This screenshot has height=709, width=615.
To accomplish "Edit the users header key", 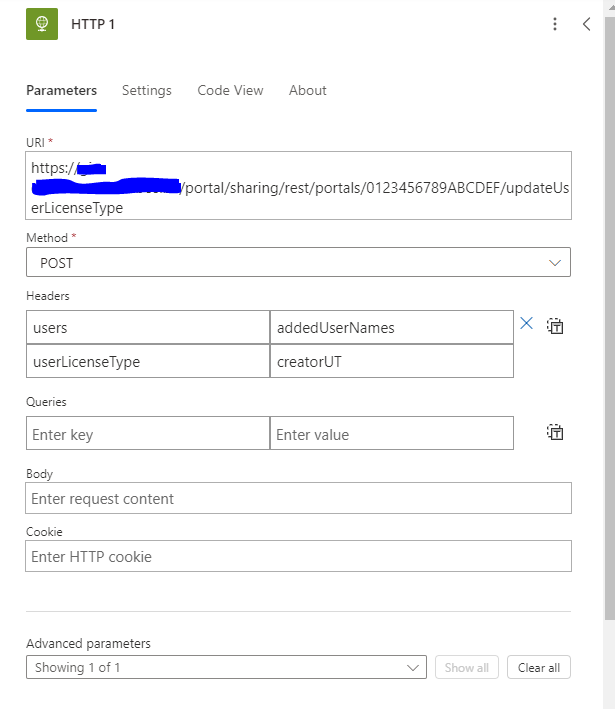I will (x=148, y=327).
